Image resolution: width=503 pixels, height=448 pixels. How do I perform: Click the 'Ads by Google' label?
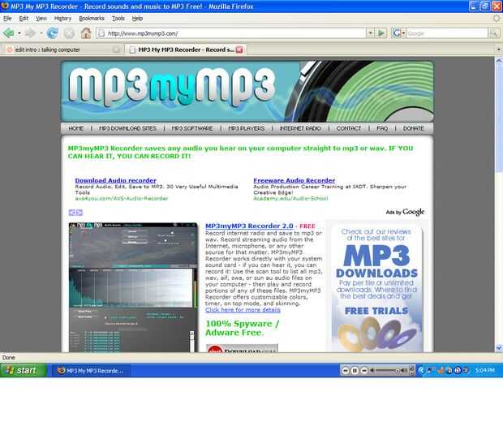pos(405,212)
